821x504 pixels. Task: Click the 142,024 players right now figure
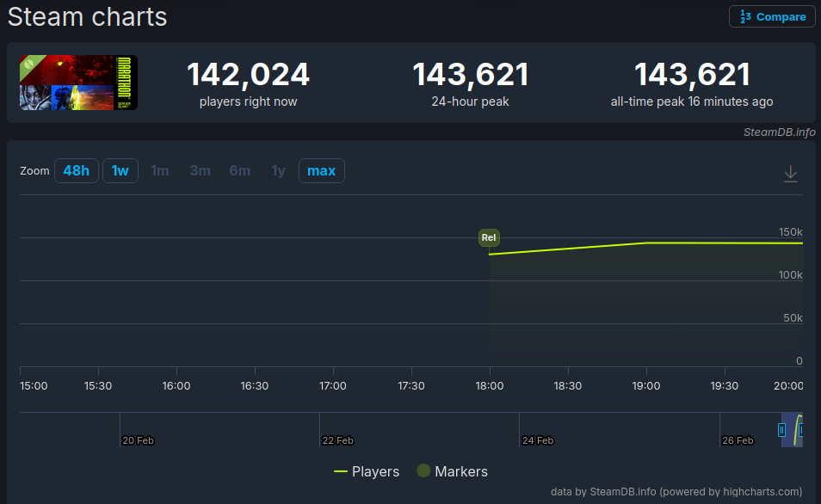click(248, 74)
